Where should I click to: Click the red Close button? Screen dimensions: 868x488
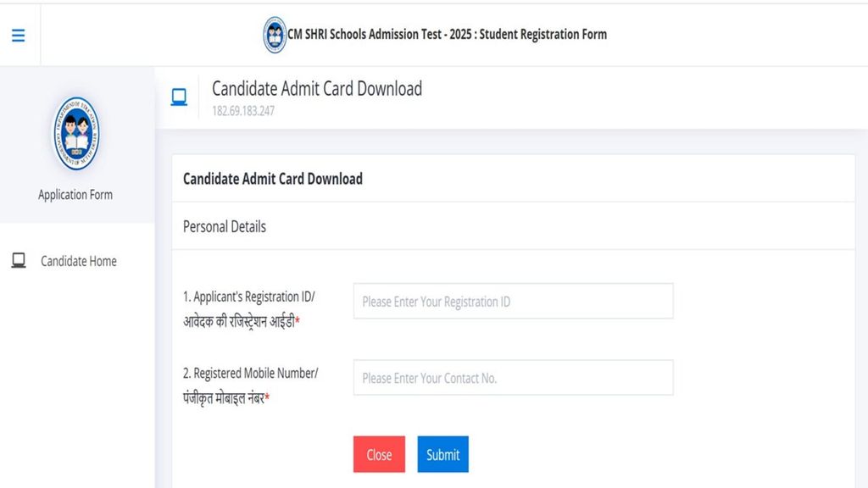379,454
